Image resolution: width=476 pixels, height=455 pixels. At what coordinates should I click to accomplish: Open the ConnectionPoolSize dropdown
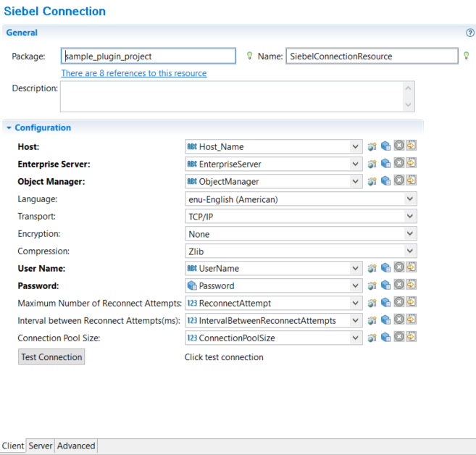[356, 338]
